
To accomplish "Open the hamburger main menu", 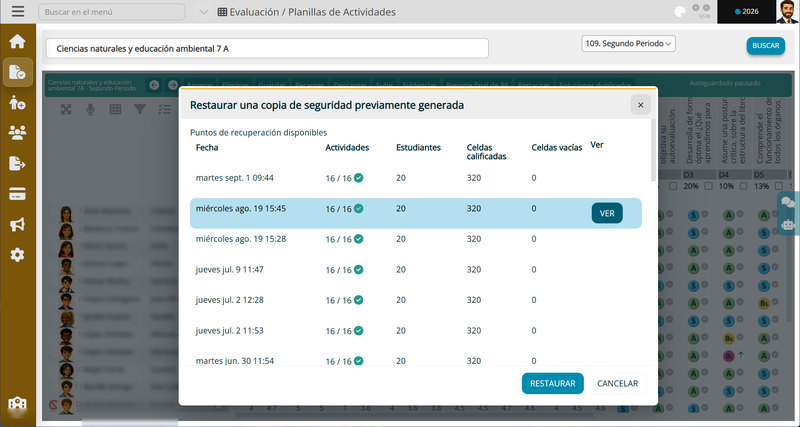I will click(18, 11).
